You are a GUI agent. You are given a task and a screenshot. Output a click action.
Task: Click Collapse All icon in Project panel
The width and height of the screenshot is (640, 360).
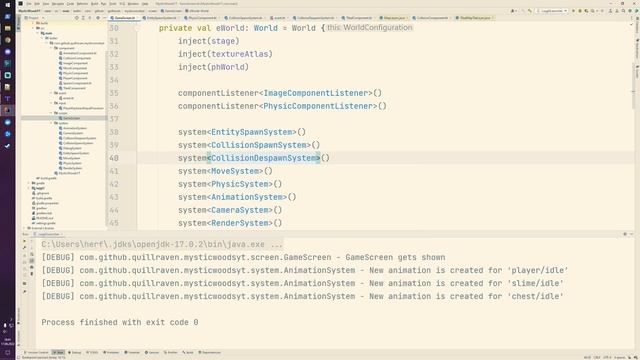click(90, 18)
